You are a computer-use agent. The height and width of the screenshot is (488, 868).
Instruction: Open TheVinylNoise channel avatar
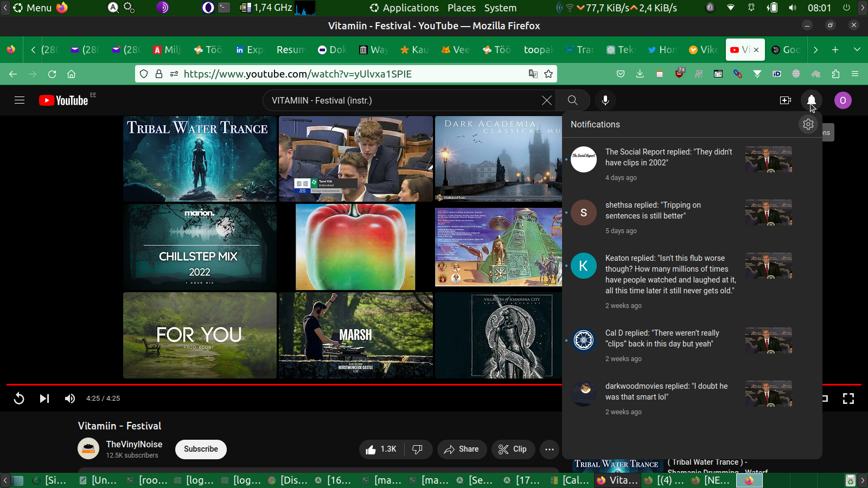point(88,449)
